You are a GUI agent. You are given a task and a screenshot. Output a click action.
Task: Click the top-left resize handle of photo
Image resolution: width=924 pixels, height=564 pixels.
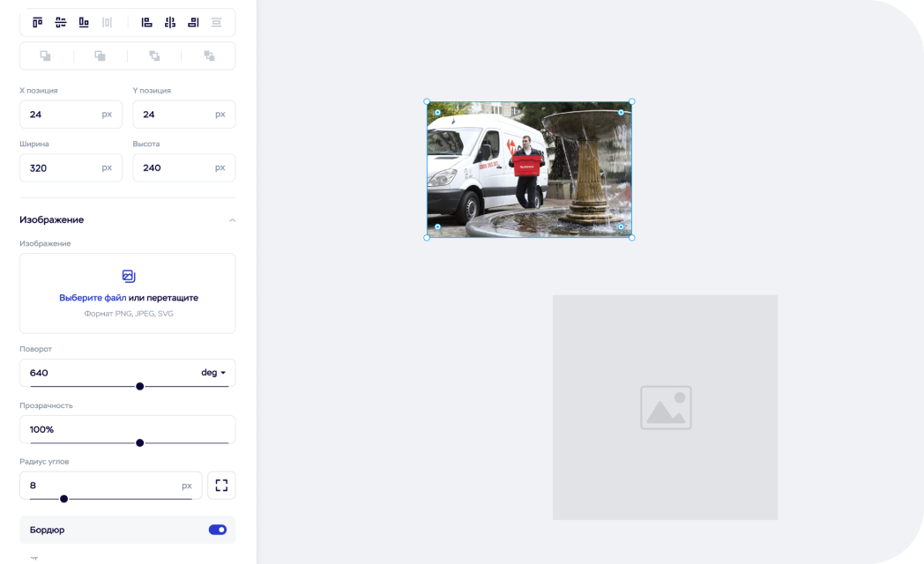(x=427, y=101)
